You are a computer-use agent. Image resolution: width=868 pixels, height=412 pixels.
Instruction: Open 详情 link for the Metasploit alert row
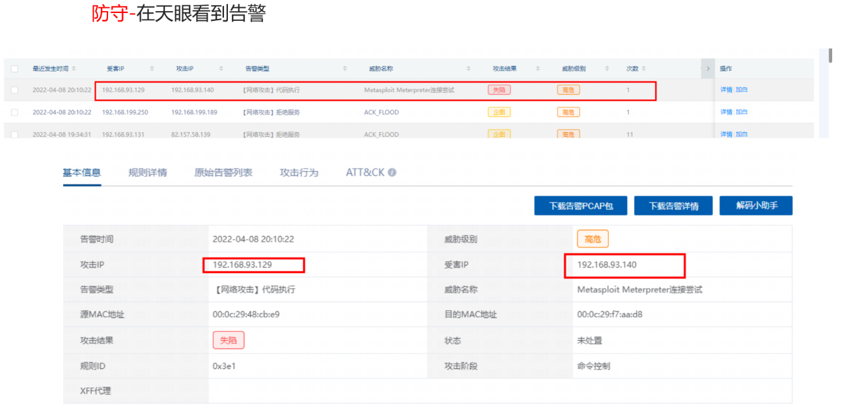pos(725,90)
